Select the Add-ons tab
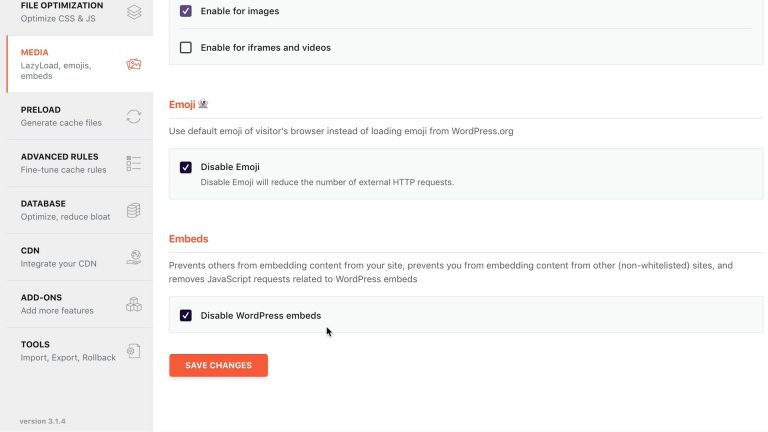Image resolution: width=768 pixels, height=432 pixels. click(80, 304)
